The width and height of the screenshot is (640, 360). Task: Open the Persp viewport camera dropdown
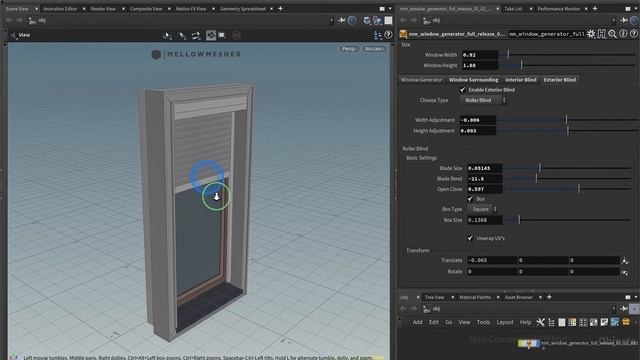click(349, 49)
